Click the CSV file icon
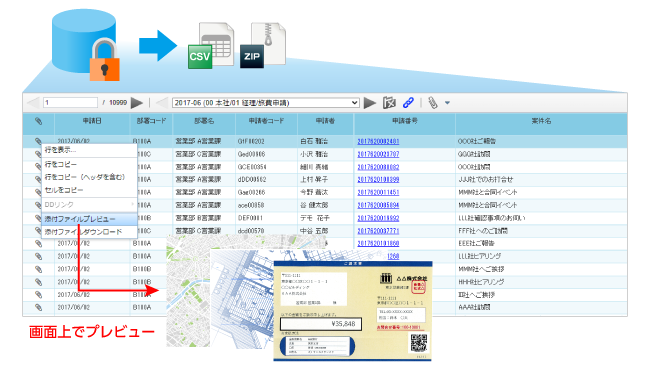 click(x=211, y=46)
